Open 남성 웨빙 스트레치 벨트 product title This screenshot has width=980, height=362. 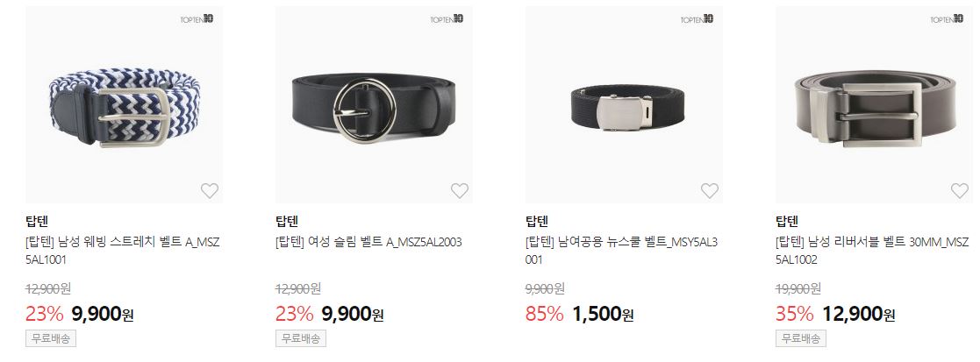(123, 251)
